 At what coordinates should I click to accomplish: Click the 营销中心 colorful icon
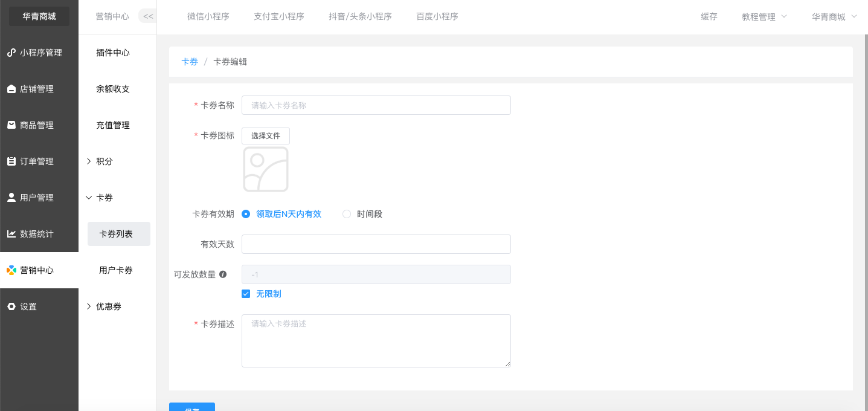tap(11, 270)
